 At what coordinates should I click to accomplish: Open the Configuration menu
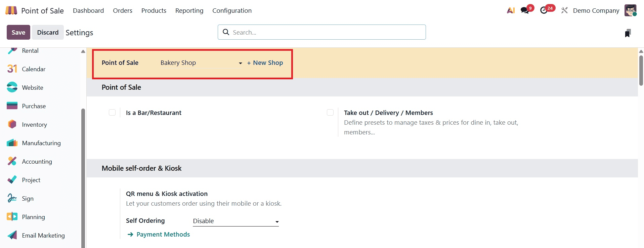pos(232,10)
